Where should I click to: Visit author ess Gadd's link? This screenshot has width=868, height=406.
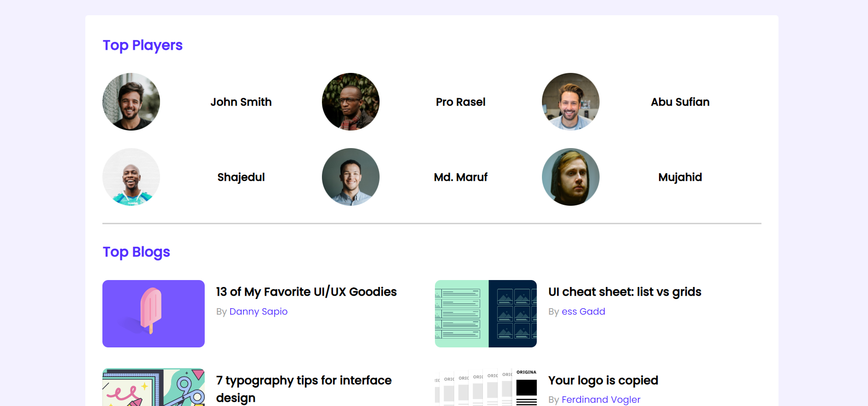click(x=583, y=311)
